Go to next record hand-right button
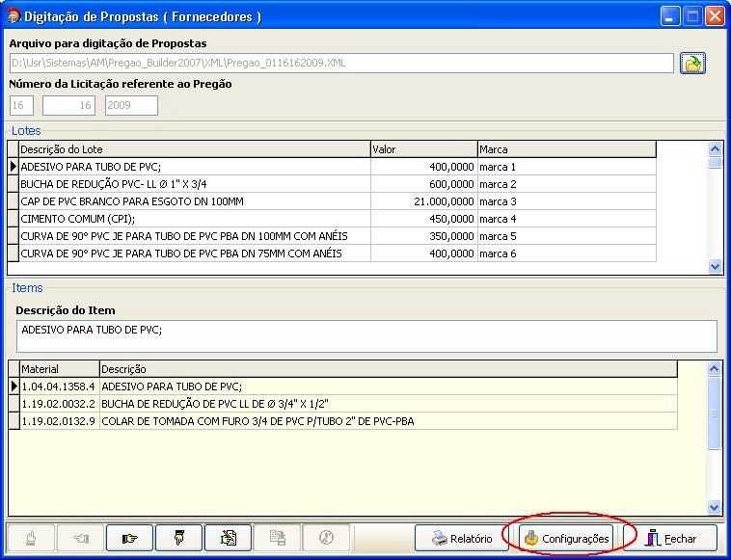Screen dimensions: 731x560 [129, 538]
